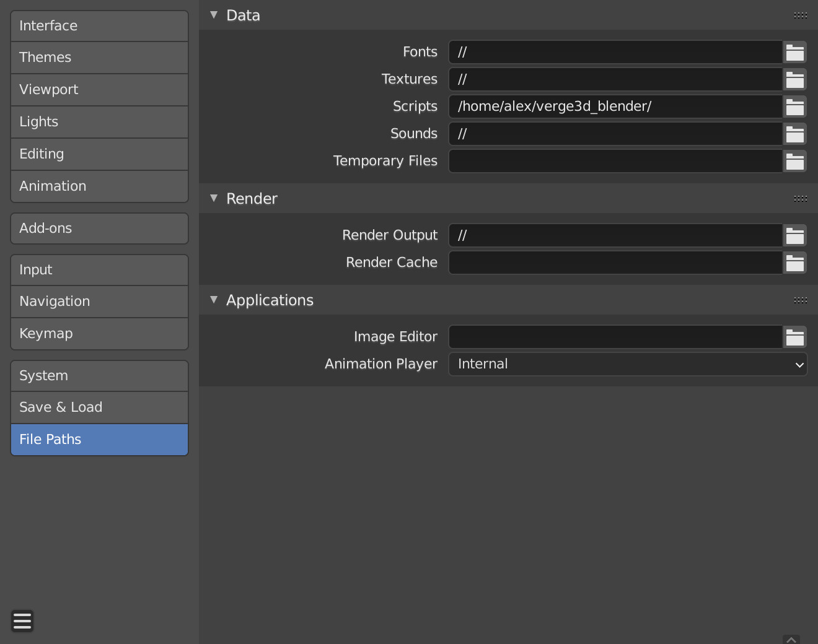Grab the Data panel drag handle
The image size is (818, 644).
click(x=800, y=15)
